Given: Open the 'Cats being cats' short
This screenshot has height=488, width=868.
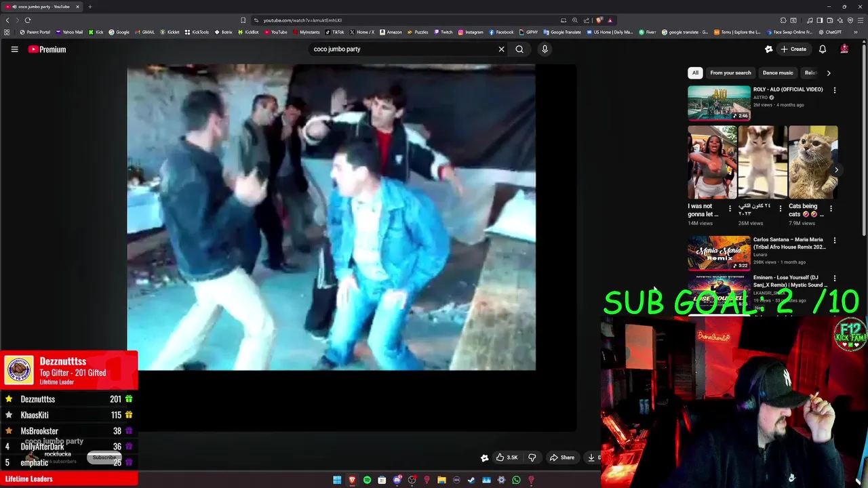Looking at the screenshot, I should click(x=812, y=163).
